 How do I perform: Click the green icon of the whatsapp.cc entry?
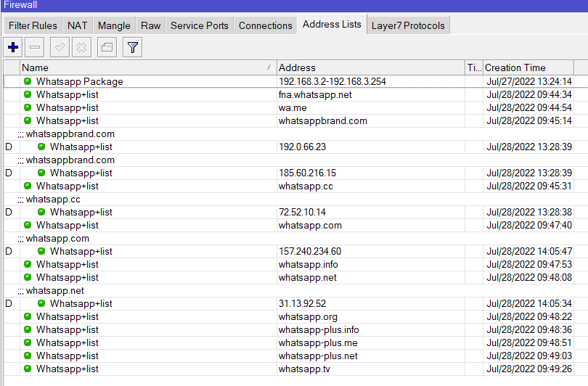28,186
